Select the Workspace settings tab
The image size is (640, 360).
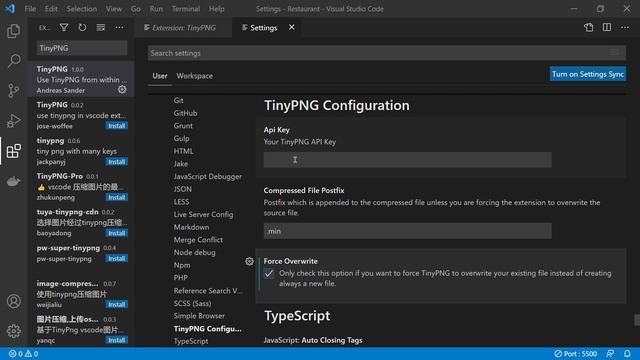pos(194,76)
